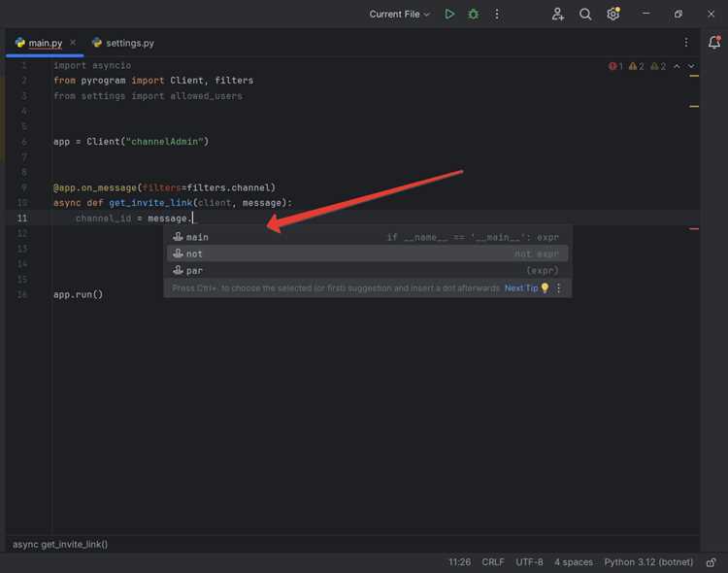Click line number 11 in the gutter
The height and width of the screenshot is (573, 728).
[x=22, y=219]
